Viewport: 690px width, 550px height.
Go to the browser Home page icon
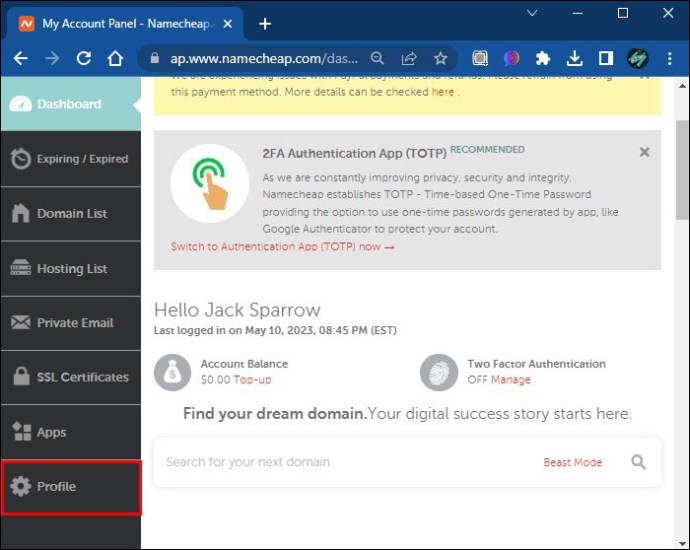[115, 58]
